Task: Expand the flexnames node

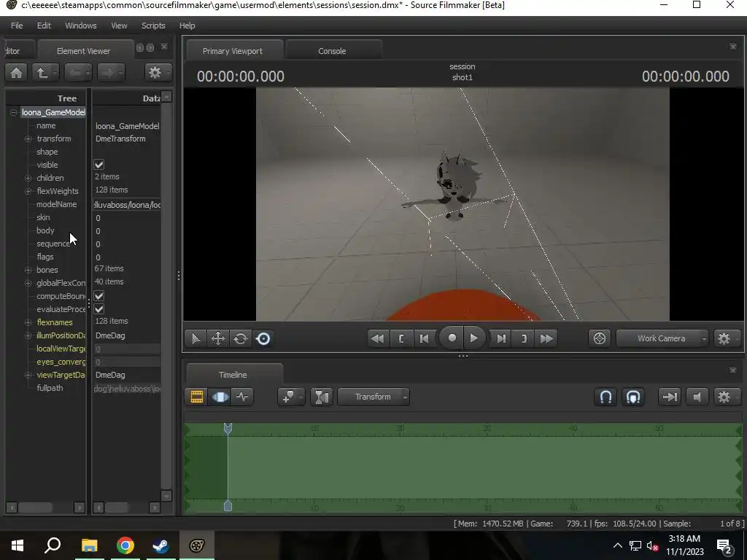Action: click(x=28, y=322)
